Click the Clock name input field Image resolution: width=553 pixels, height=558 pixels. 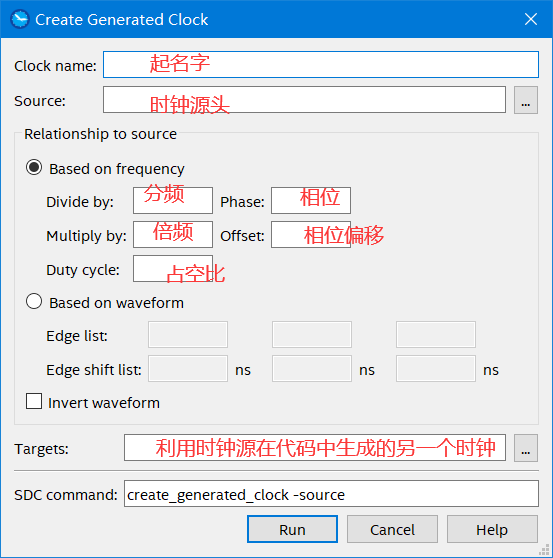321,64
